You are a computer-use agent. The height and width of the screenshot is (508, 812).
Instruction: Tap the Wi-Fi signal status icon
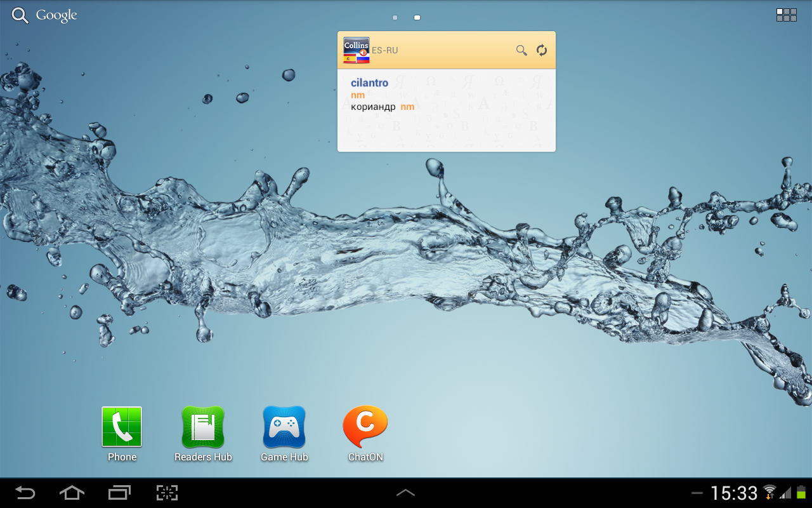coord(769,493)
